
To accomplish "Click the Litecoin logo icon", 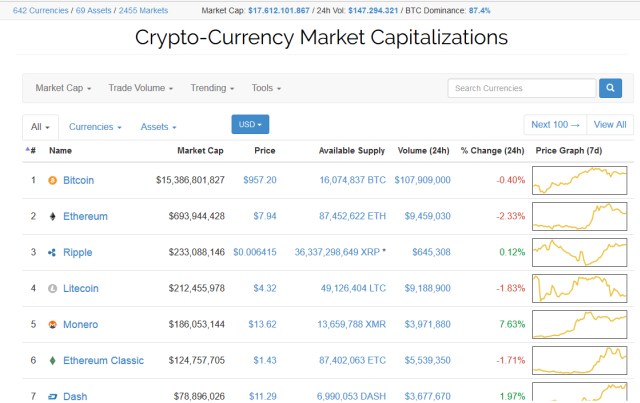I will point(52,288).
